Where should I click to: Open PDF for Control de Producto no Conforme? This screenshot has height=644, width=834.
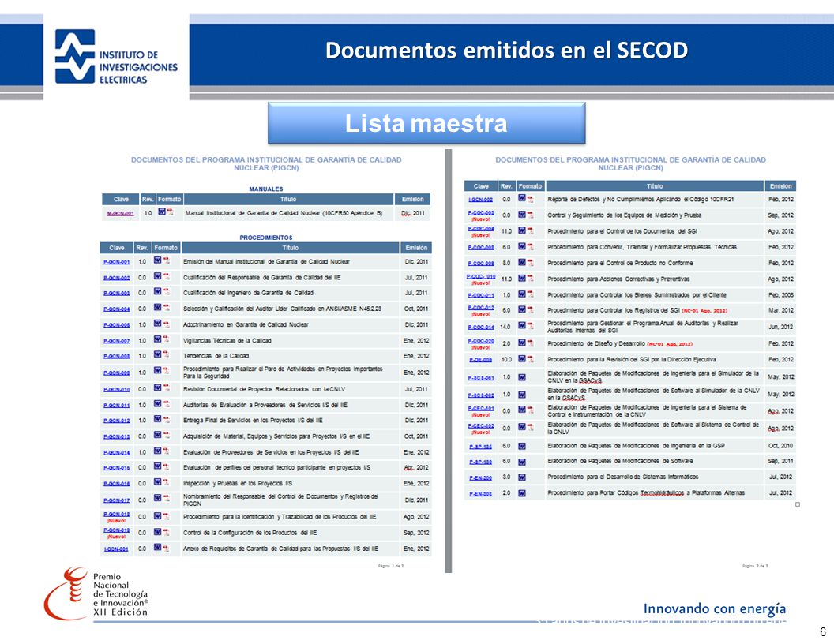(x=530, y=263)
